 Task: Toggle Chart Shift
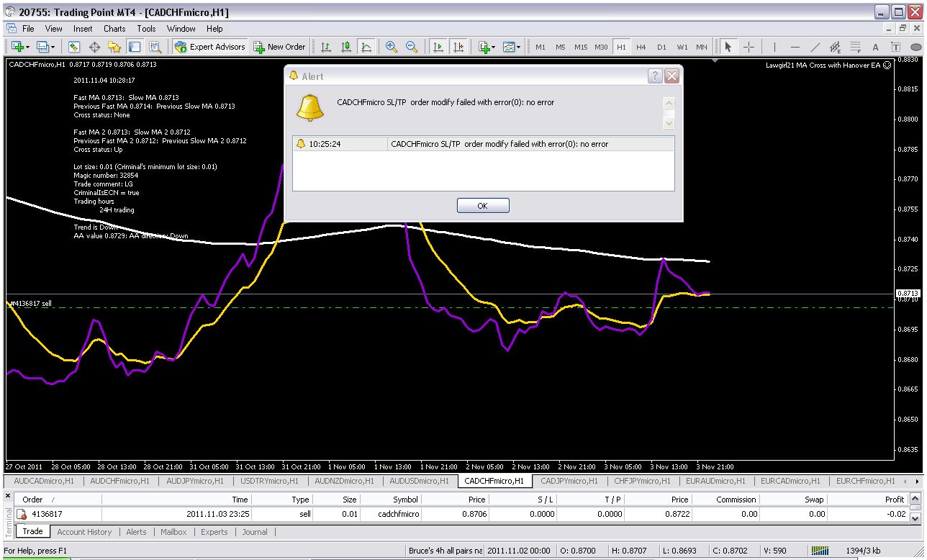click(x=458, y=47)
